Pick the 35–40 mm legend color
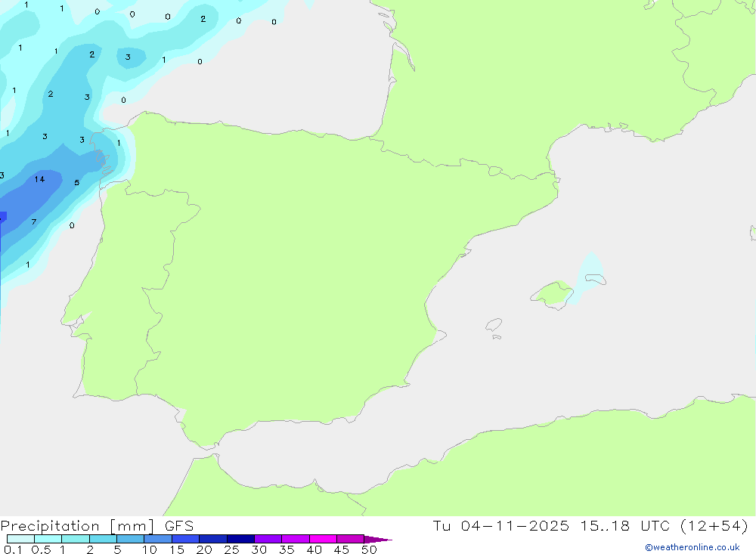This screenshot has height=554, width=756. coord(295,539)
